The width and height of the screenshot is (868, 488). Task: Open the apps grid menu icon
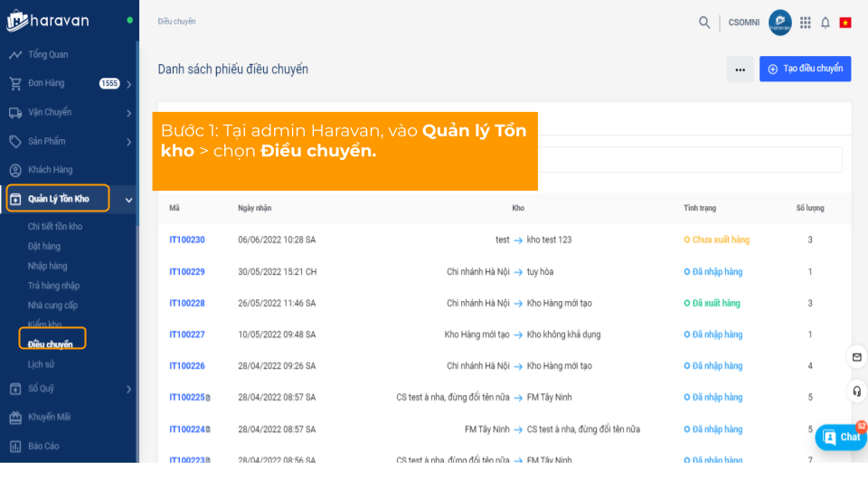coord(805,23)
